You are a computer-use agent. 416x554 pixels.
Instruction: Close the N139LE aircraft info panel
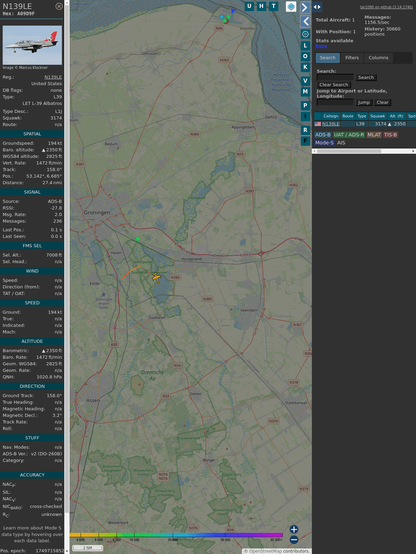(x=59, y=6)
